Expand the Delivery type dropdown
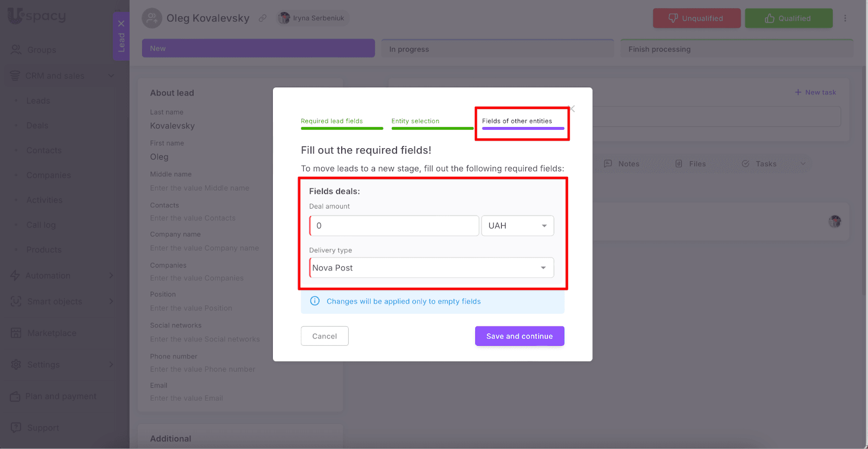 coord(542,268)
